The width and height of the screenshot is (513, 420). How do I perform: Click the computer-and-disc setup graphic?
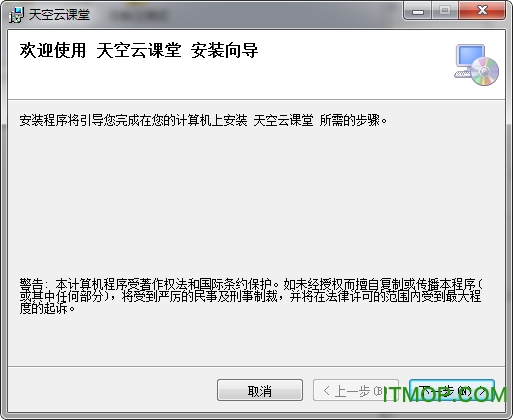click(476, 65)
